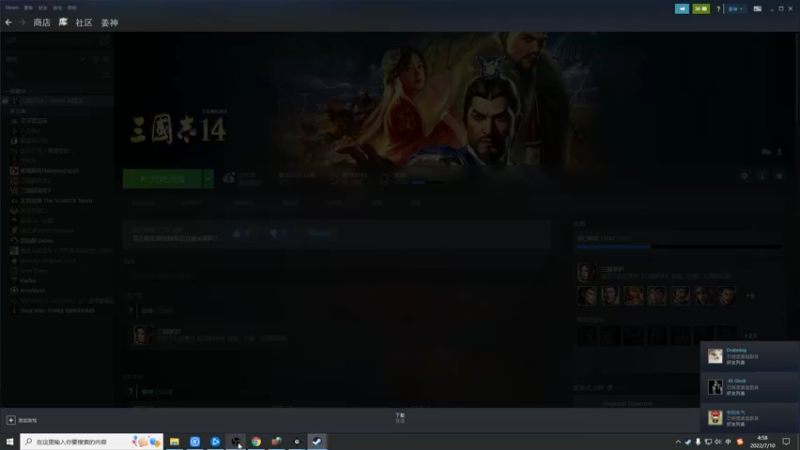Click thumbs down not recommend button
The width and height of the screenshot is (800, 450).
(279, 233)
